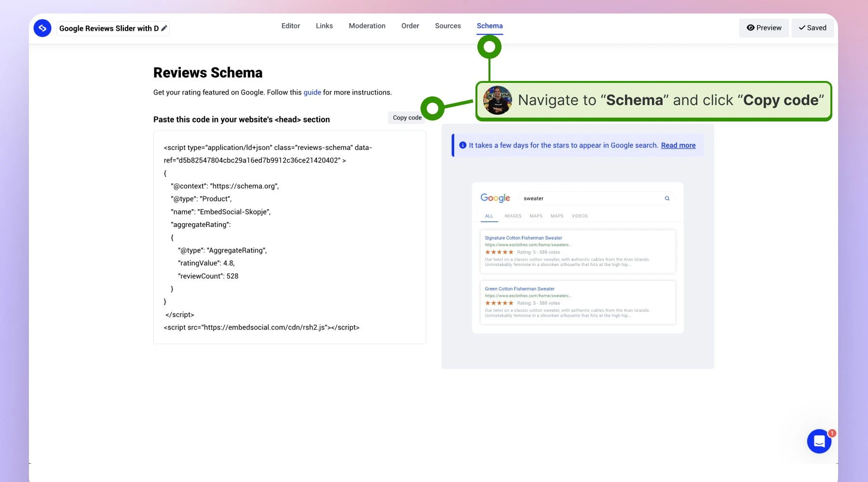Open the Editor tab
Viewport: 868px width, 482px height.
point(291,26)
